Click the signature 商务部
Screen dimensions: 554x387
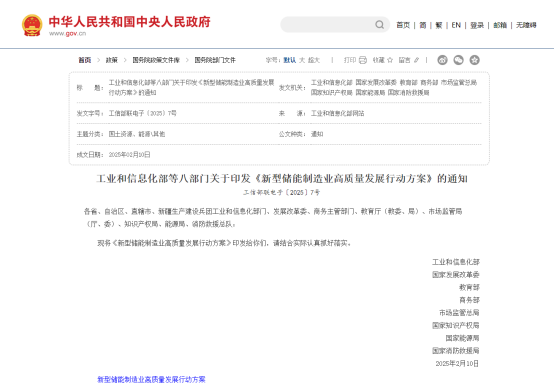(x=469, y=300)
